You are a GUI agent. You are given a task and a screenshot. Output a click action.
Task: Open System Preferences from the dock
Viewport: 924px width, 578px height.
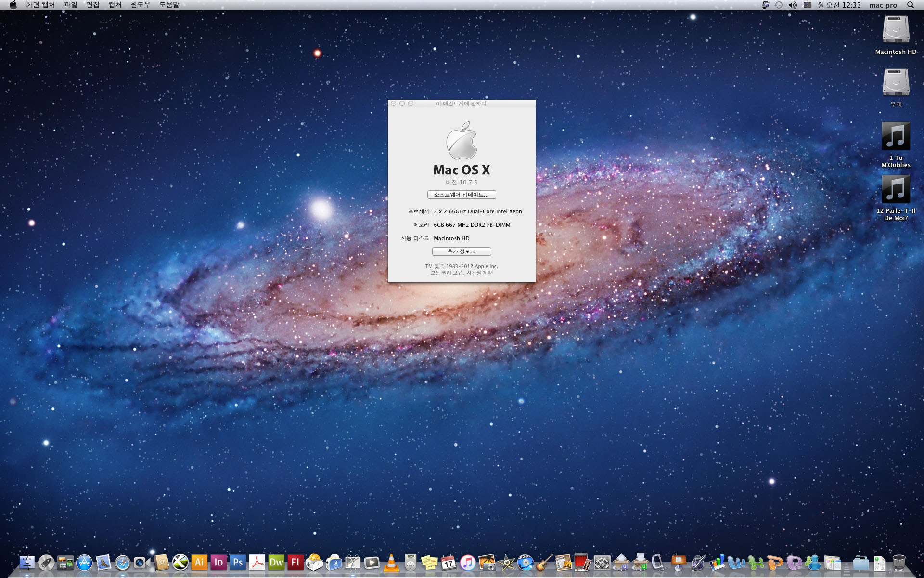click(x=602, y=562)
